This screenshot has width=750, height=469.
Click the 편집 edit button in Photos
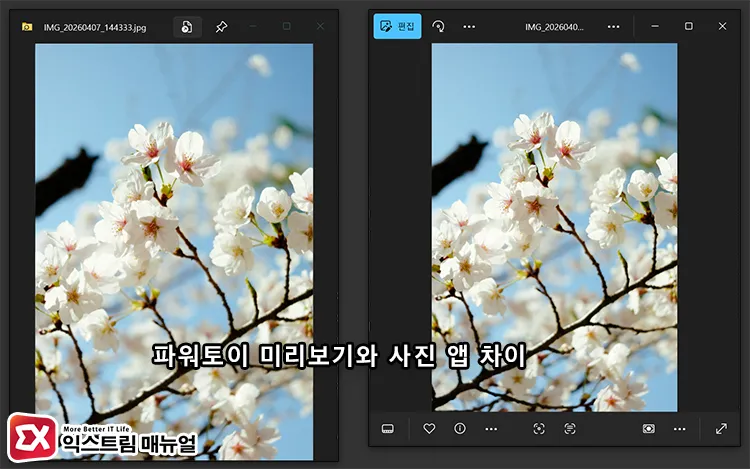397,26
